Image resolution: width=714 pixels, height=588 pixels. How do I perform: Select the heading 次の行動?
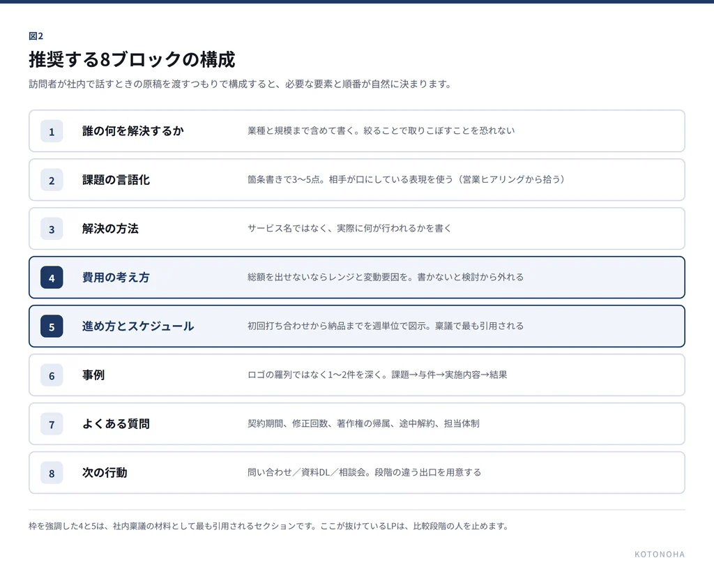[x=105, y=472]
